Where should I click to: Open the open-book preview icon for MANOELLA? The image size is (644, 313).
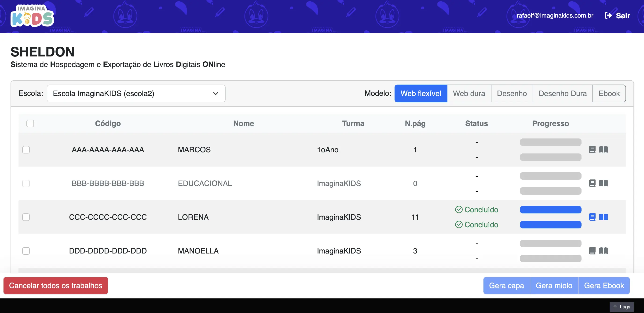pos(604,251)
